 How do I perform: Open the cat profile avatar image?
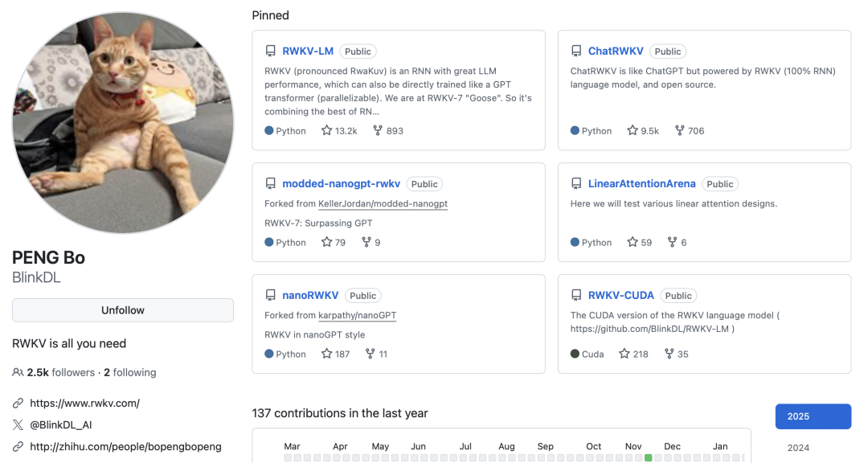point(123,123)
